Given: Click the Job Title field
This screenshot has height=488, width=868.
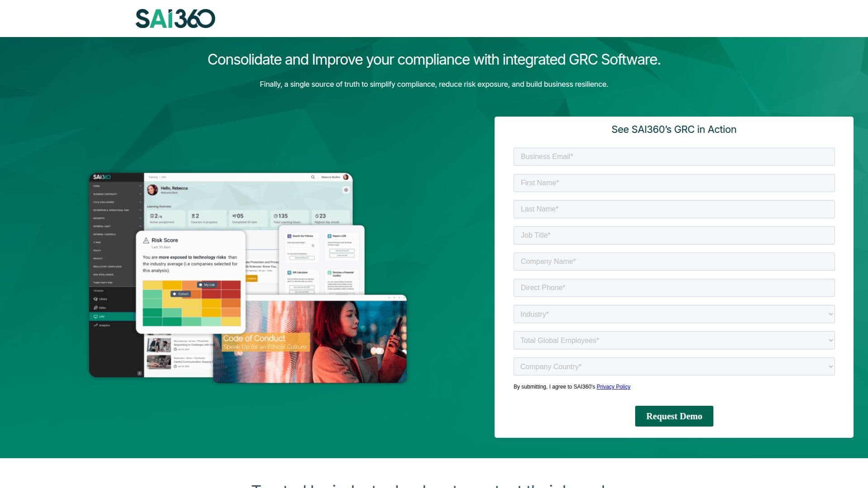Looking at the screenshot, I should click(674, 235).
